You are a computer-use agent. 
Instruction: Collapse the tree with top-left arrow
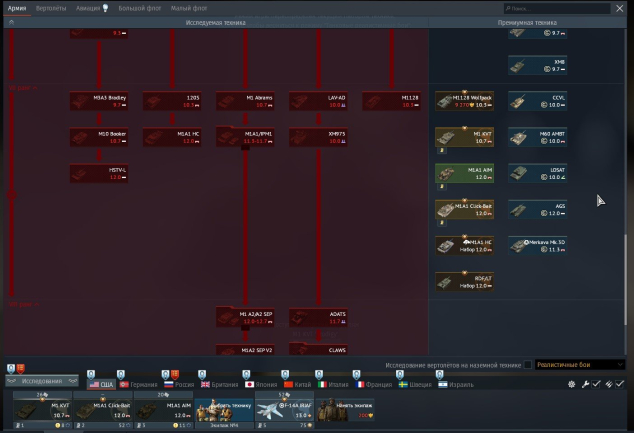[10, 21]
